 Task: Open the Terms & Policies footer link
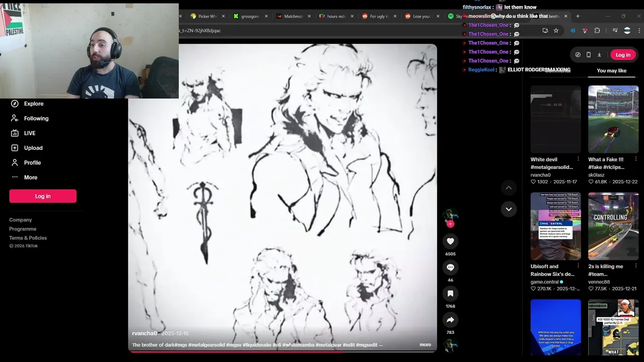pos(28,238)
